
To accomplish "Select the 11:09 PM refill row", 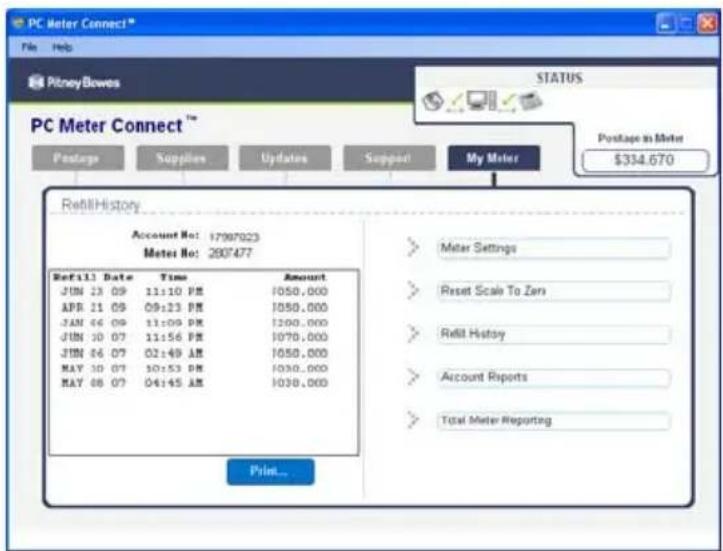I will pos(194,322).
